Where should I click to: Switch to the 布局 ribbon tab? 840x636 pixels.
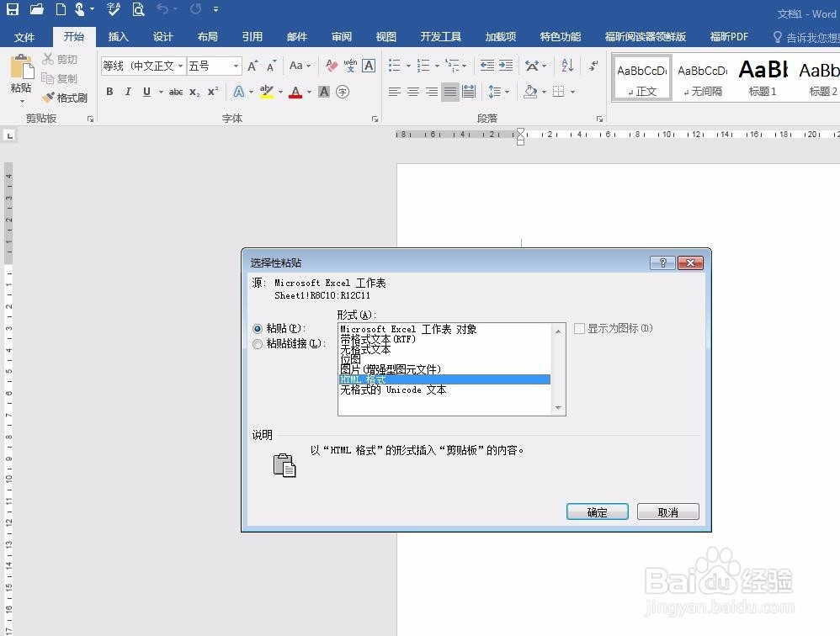coord(207,36)
